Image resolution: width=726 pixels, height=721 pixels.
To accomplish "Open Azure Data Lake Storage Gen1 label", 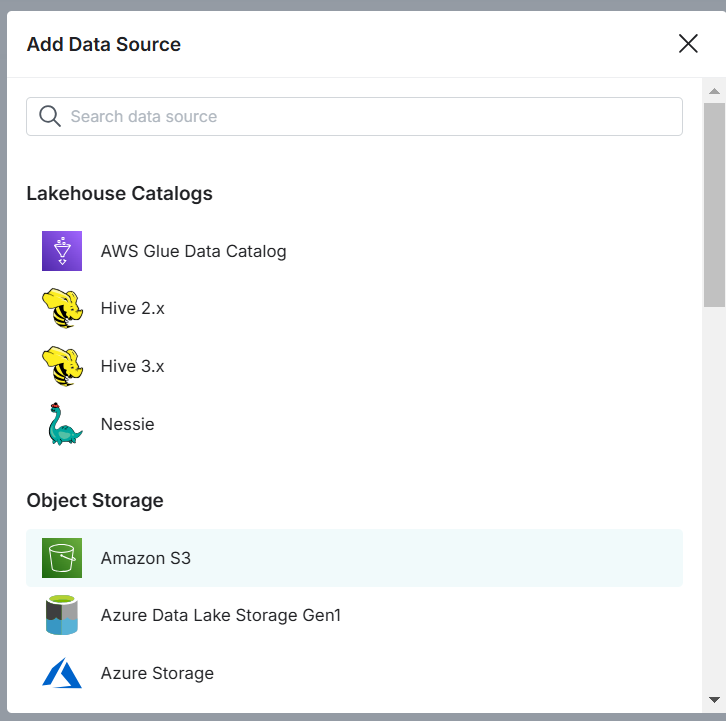I will tap(220, 615).
